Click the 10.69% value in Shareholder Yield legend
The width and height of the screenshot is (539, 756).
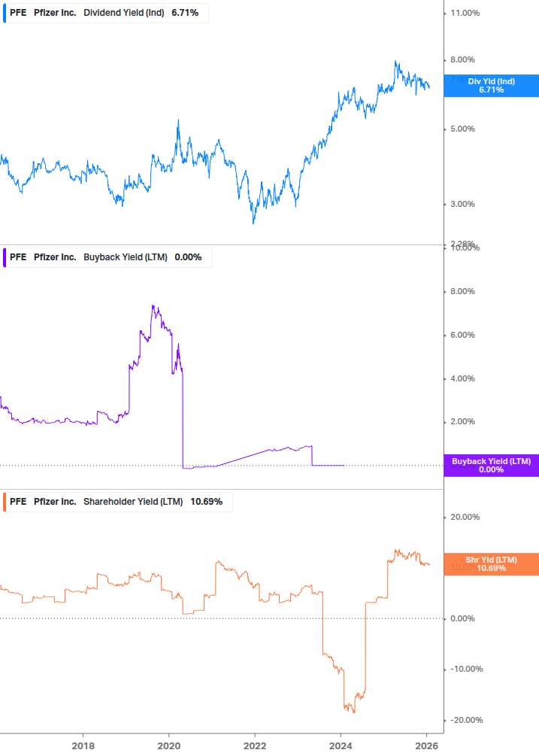pos(206,502)
